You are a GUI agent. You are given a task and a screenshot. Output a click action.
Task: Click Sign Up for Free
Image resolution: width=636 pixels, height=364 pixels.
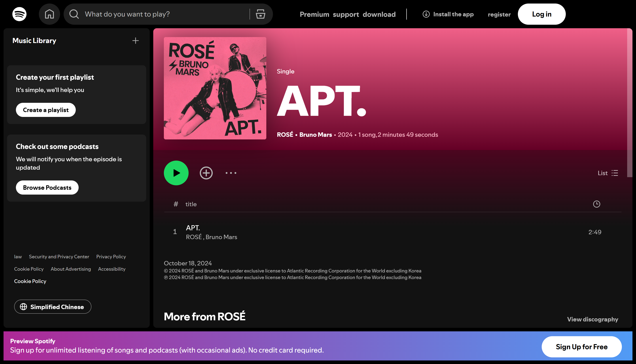point(582,347)
